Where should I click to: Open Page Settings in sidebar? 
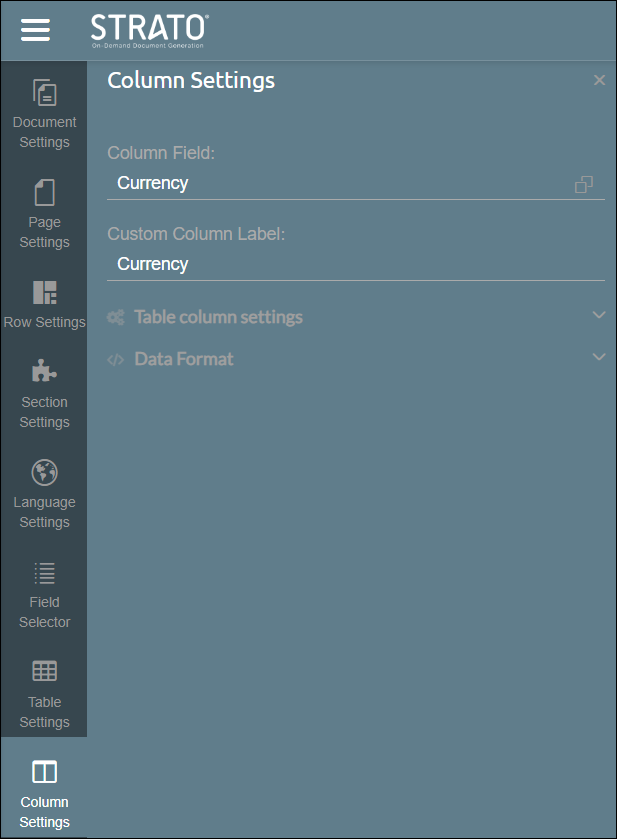tap(45, 192)
